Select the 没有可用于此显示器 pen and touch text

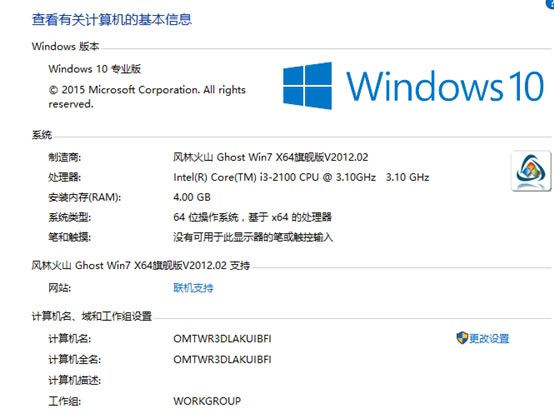253,237
